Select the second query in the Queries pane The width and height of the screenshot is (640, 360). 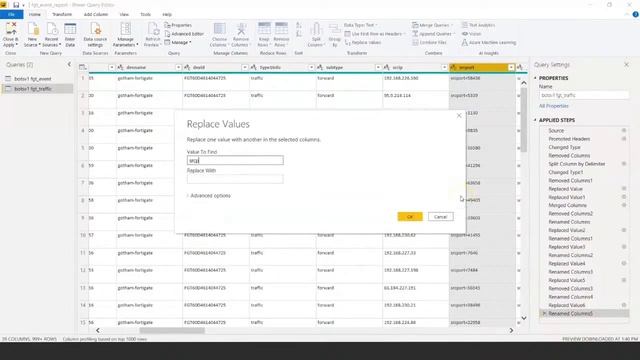coord(37,89)
